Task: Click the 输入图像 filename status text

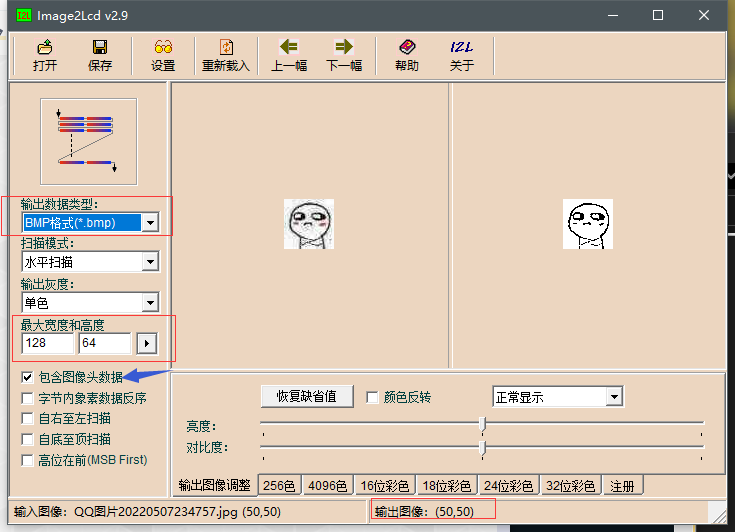Action: click(147, 511)
